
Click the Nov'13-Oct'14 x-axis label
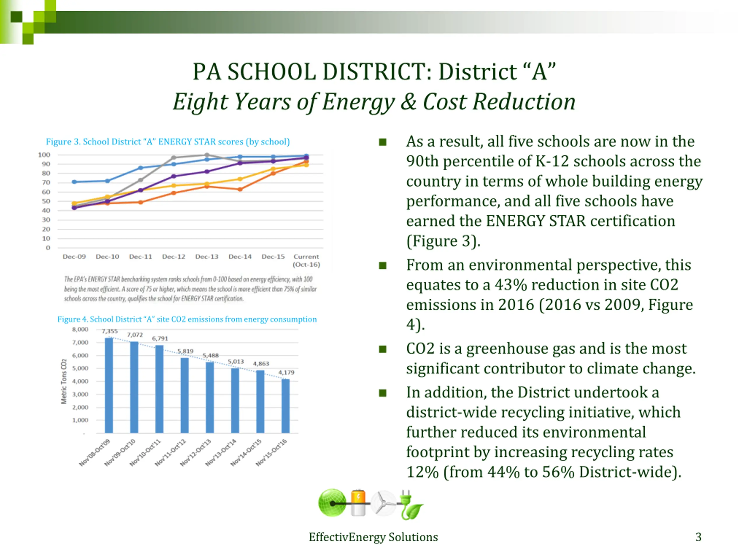point(221,453)
